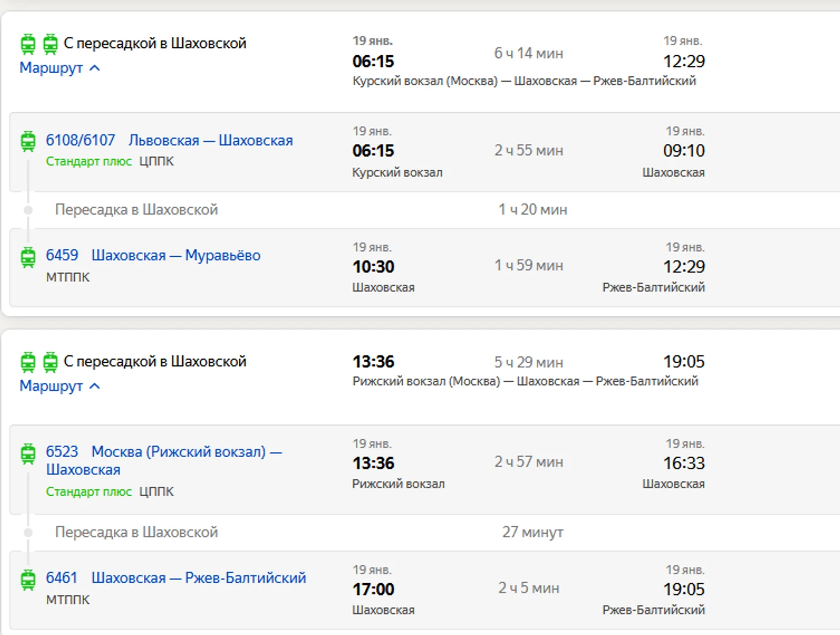Open Львовская — Шаховская route link
840x635 pixels.
(211, 140)
